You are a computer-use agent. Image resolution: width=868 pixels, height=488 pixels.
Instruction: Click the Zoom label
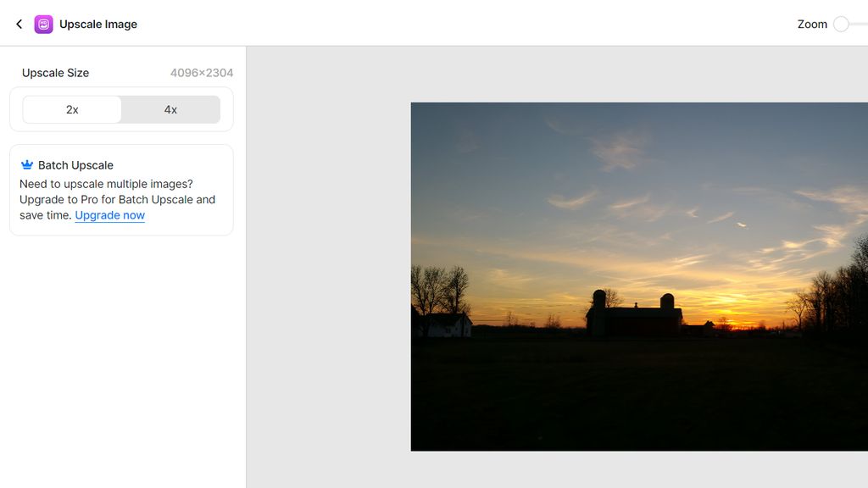[x=812, y=24]
